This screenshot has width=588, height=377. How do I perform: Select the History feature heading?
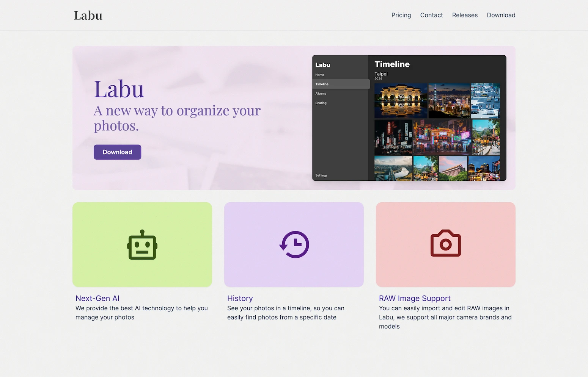coord(240,299)
